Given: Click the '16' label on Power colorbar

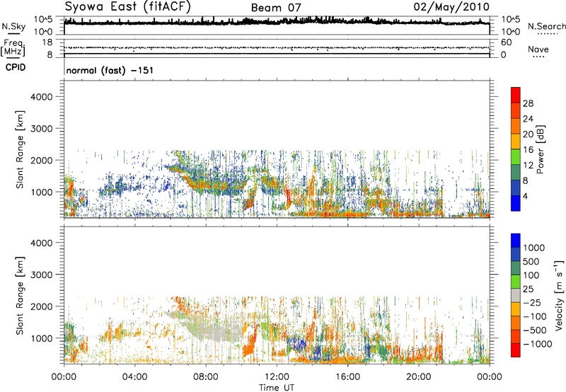Looking at the screenshot, I should click(528, 150).
